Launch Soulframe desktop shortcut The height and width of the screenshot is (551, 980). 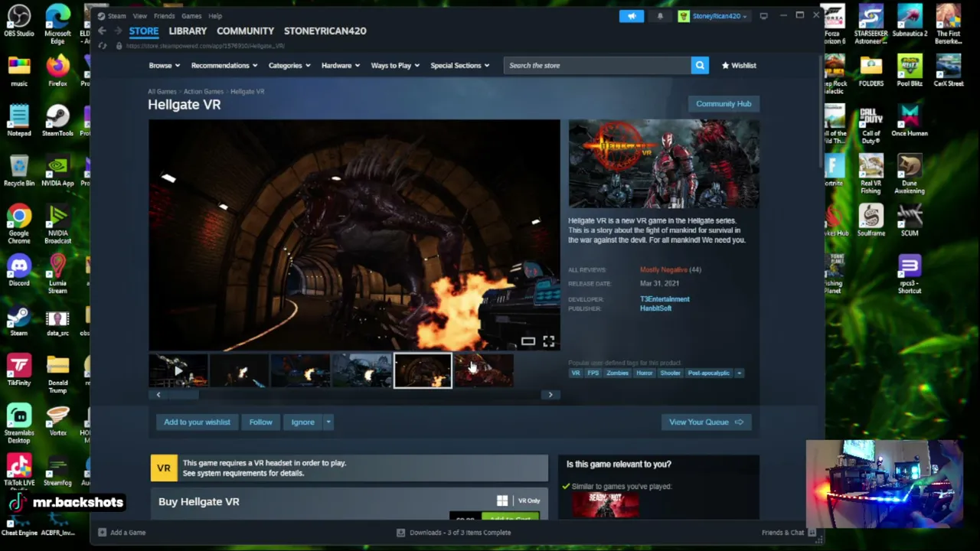click(871, 220)
